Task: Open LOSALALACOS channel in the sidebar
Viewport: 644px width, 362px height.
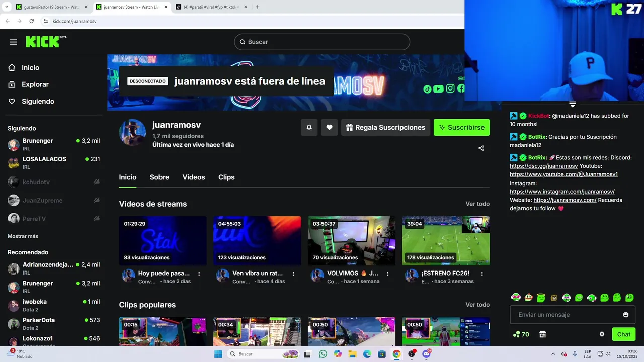Action: pos(53,163)
